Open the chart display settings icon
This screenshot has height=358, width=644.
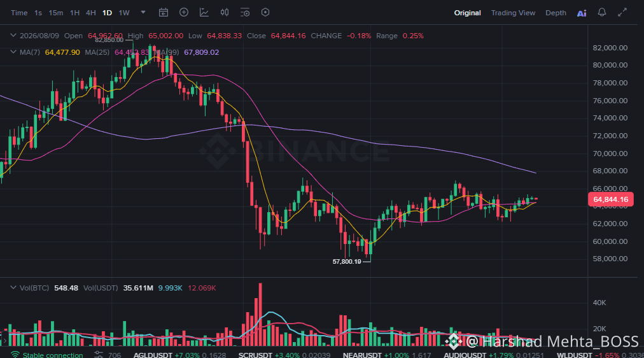pyautogui.click(x=245, y=13)
